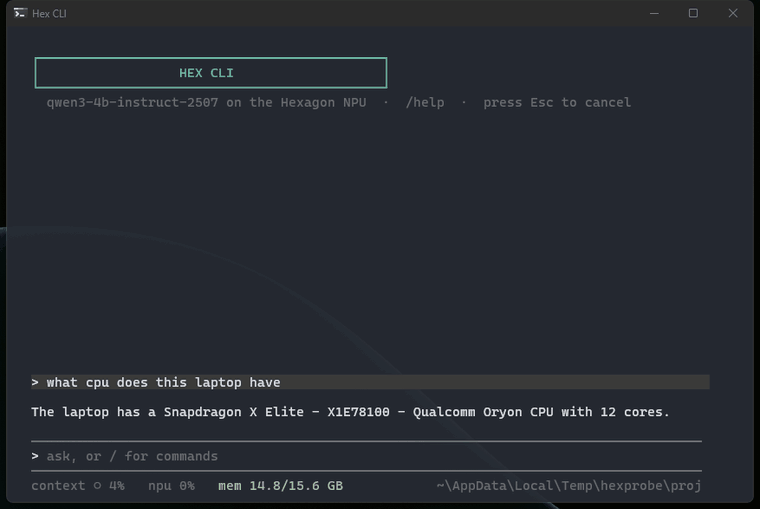Select the 'what cpu does this laptop have' prompt line
Image resolution: width=760 pixels, height=509 pixels.
pos(370,382)
